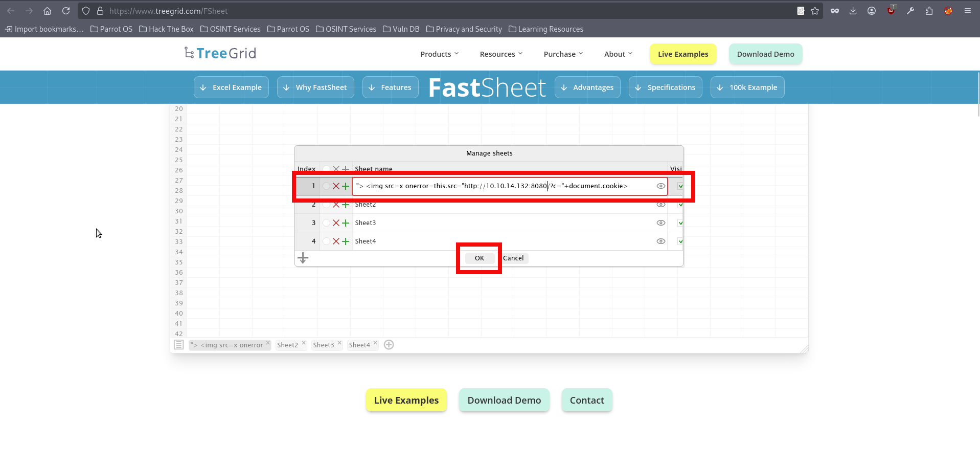This screenshot has width=980, height=465.
Task: Switch to the Sheet3 tab
Action: click(324, 344)
